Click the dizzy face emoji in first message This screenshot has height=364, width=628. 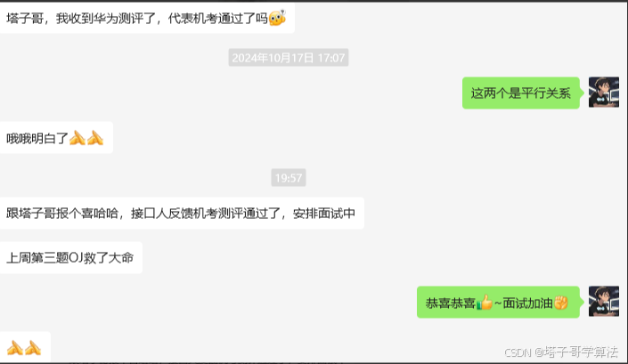click(x=277, y=18)
